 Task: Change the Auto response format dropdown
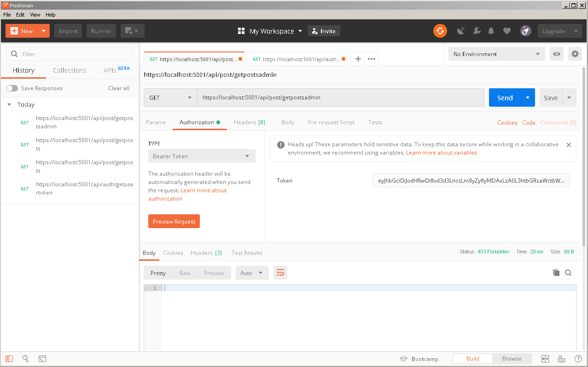(252, 273)
